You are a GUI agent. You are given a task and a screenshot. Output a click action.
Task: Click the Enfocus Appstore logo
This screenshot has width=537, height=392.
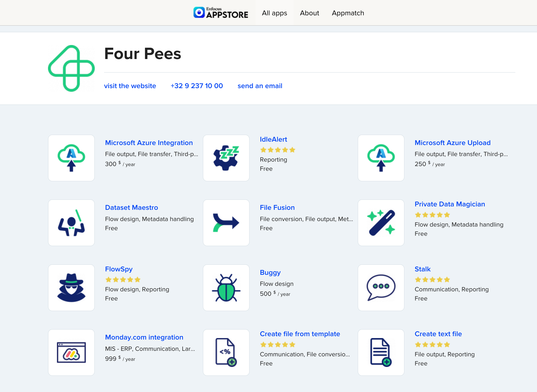[x=221, y=13]
